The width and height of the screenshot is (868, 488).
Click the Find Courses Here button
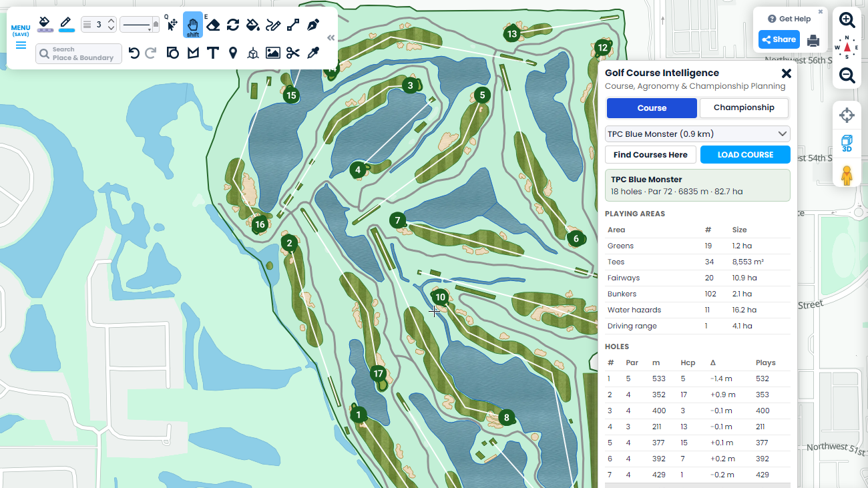[650, 155]
